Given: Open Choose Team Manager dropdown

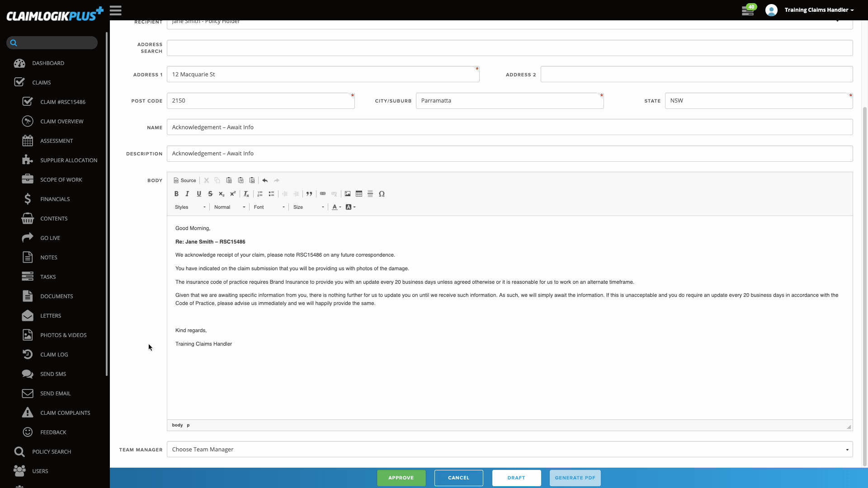Looking at the screenshot, I should coord(509,450).
